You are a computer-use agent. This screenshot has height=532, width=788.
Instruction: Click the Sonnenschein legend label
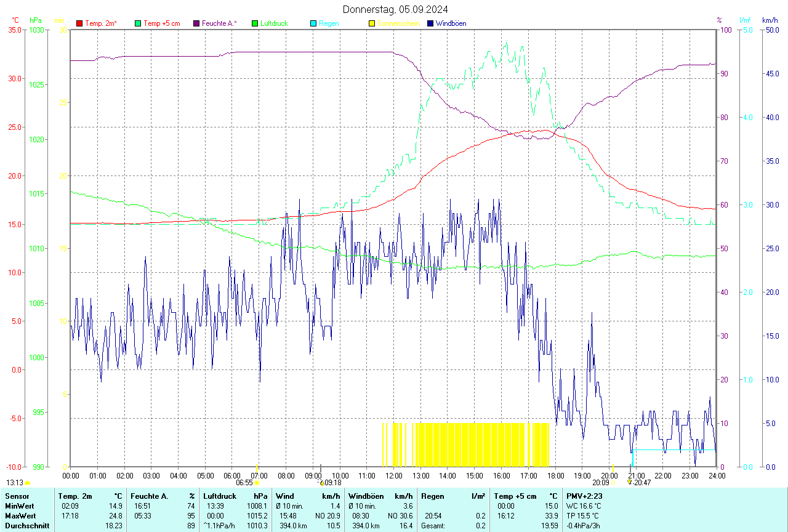[x=398, y=23]
